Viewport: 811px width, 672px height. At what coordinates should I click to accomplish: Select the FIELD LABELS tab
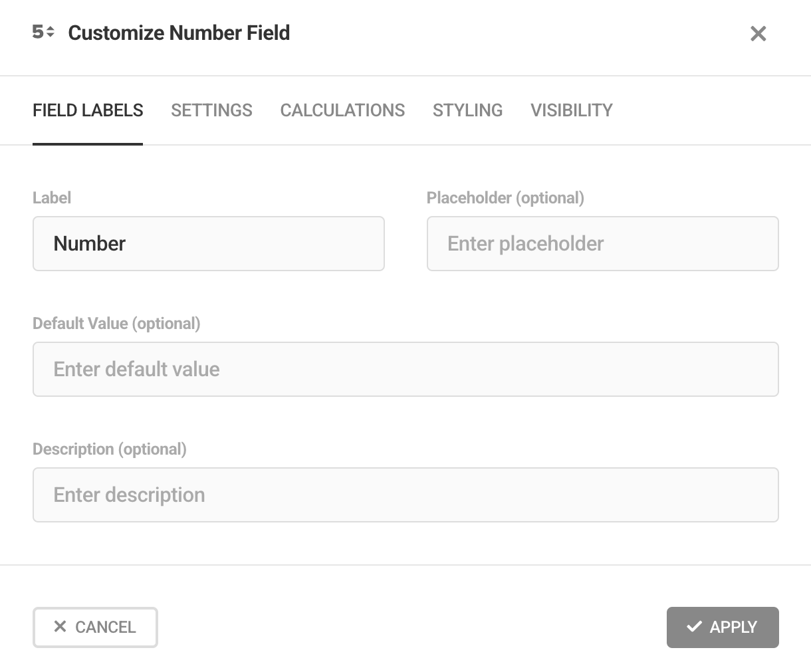coord(88,110)
